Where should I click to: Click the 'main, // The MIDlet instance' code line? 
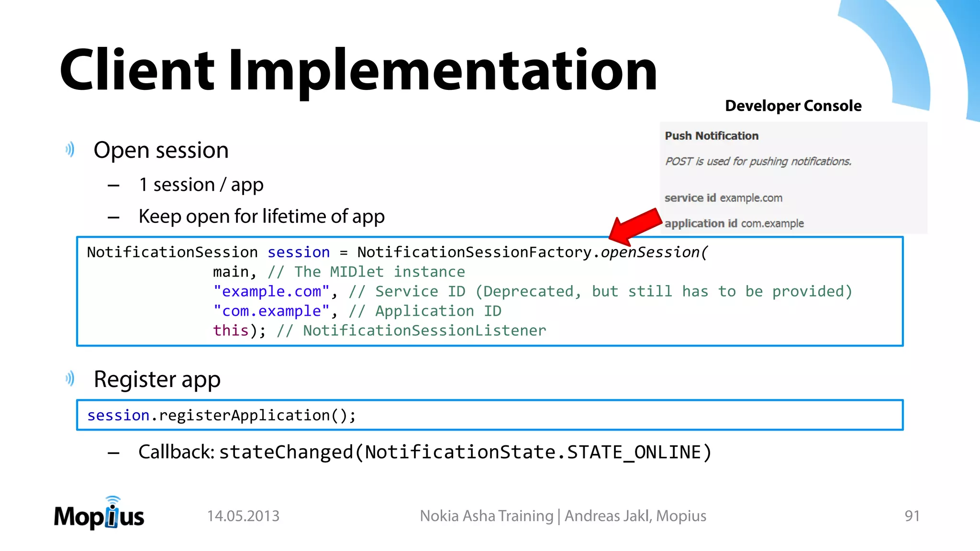coord(339,272)
